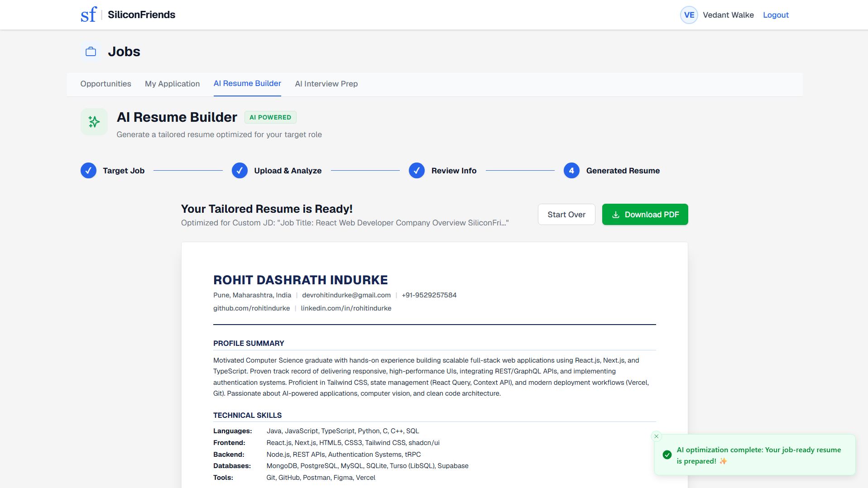Click the Backend: skills row label
The width and height of the screenshot is (868, 488).
pos(229,455)
